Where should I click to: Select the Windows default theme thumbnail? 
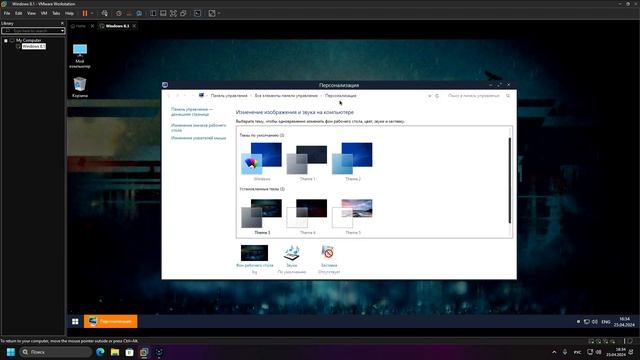[x=262, y=161]
